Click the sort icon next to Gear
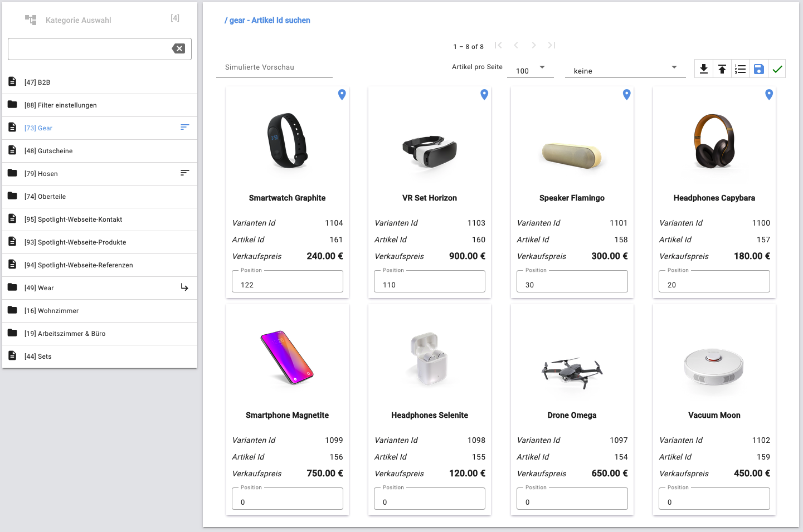803x532 pixels. 184,128
